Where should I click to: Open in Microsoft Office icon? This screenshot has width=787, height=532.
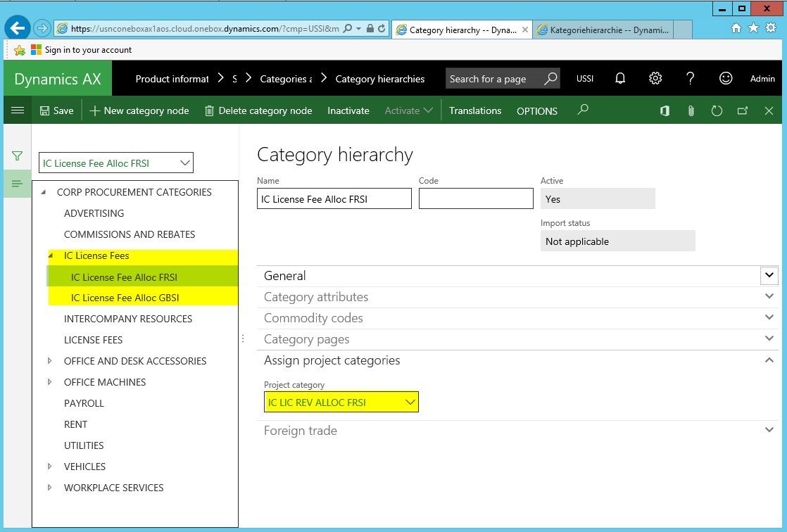(665, 110)
